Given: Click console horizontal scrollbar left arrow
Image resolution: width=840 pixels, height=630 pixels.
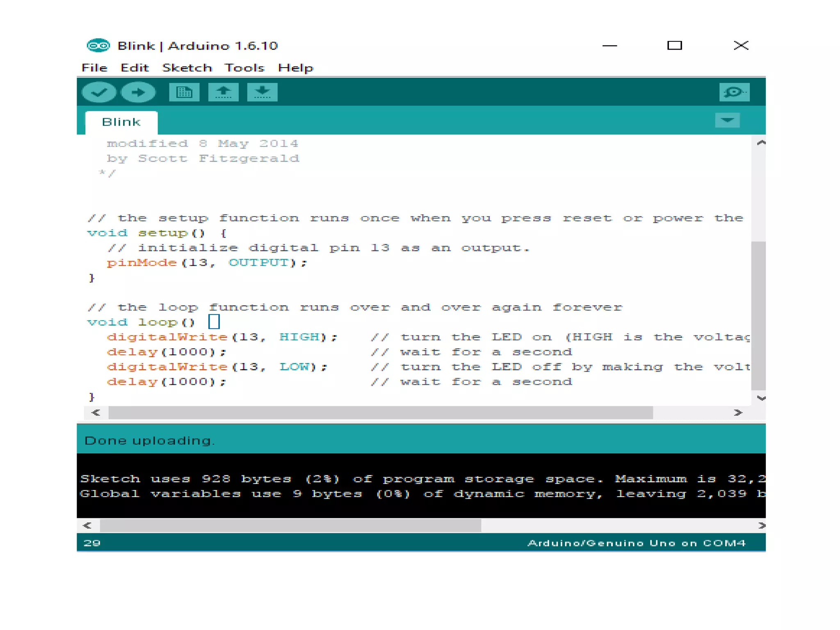Looking at the screenshot, I should coord(87,525).
